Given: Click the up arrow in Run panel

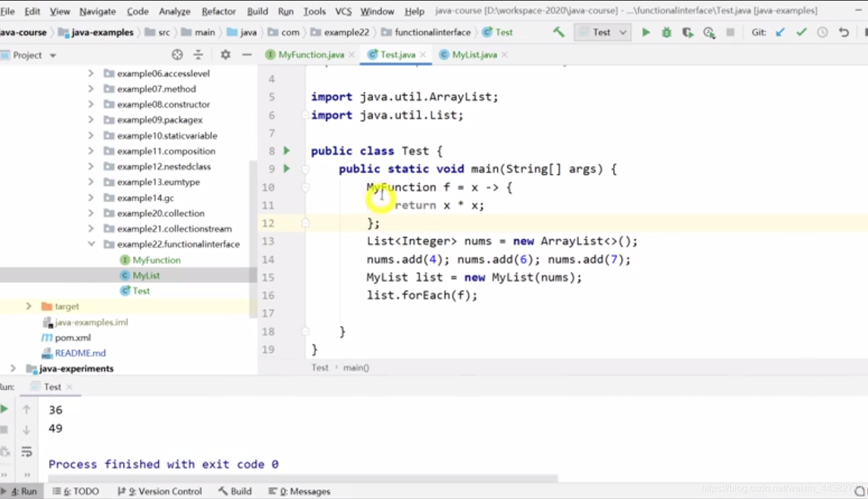Looking at the screenshot, I should pyautogui.click(x=26, y=409).
